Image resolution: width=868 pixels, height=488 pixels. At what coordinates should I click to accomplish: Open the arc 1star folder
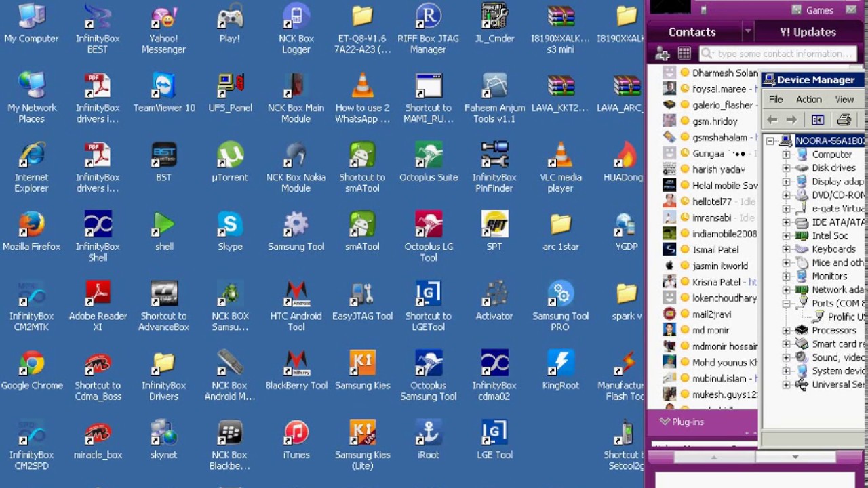point(561,230)
